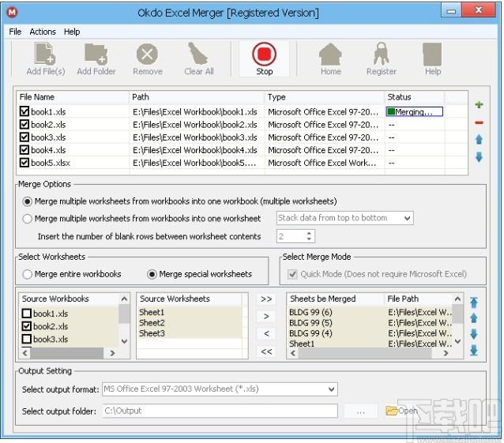
Task: Uncheck book5.xlsx in the file list
Action: (x=24, y=163)
